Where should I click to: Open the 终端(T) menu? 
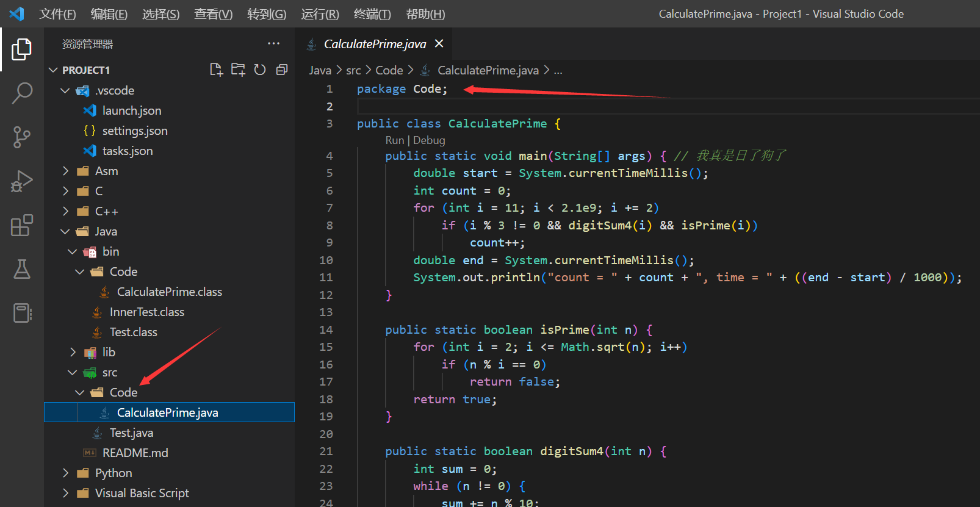coord(372,13)
